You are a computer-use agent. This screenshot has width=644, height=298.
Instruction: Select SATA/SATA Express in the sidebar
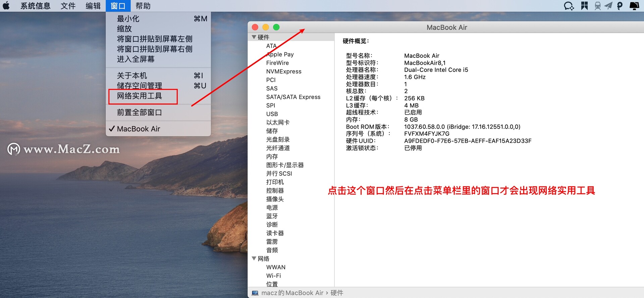[x=293, y=97]
